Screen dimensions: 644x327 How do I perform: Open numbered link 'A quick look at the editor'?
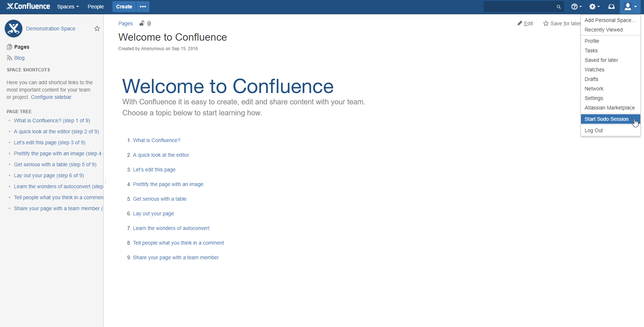click(161, 155)
